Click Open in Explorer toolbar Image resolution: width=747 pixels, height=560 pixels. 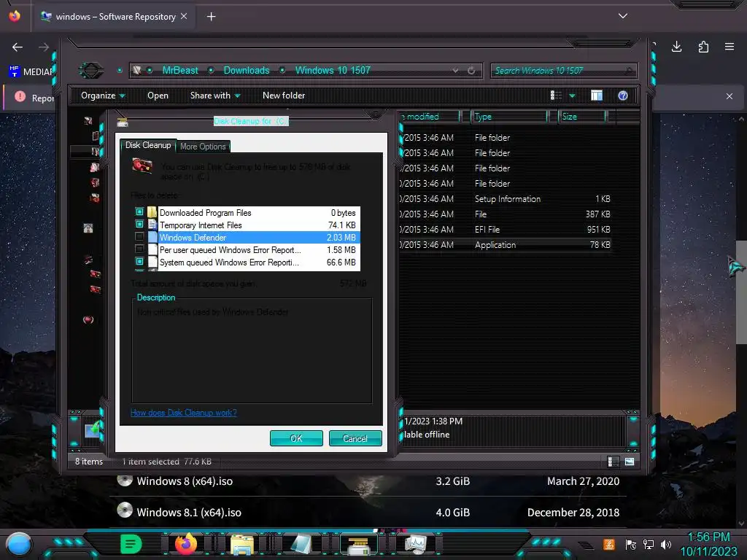click(x=158, y=96)
